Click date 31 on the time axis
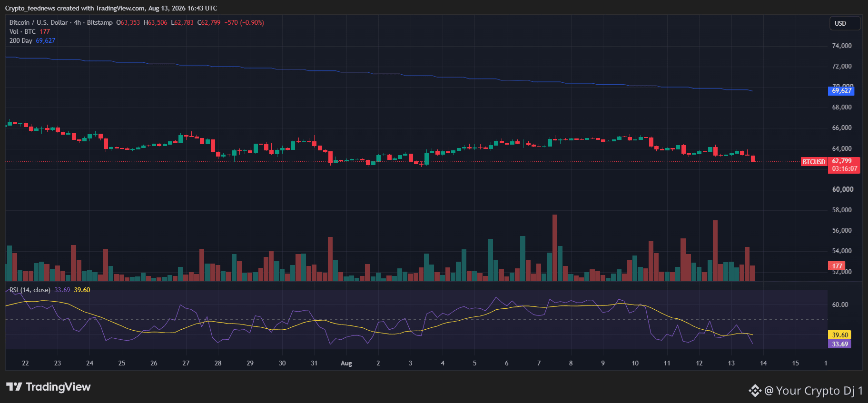The image size is (868, 403). click(x=314, y=363)
